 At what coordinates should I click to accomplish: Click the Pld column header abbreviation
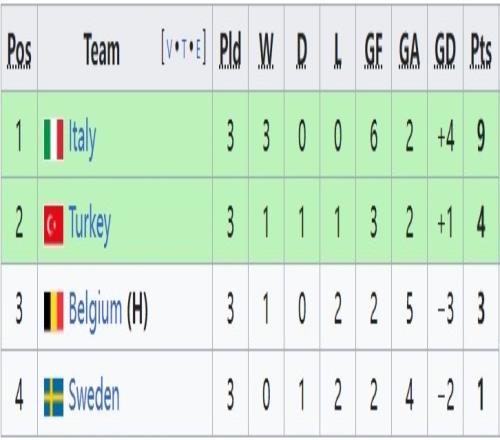tap(230, 50)
